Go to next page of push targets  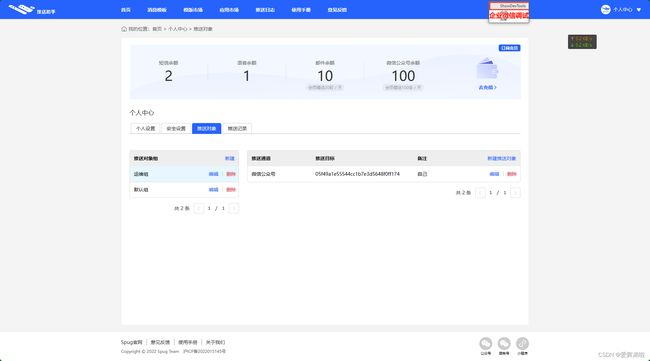(515, 193)
